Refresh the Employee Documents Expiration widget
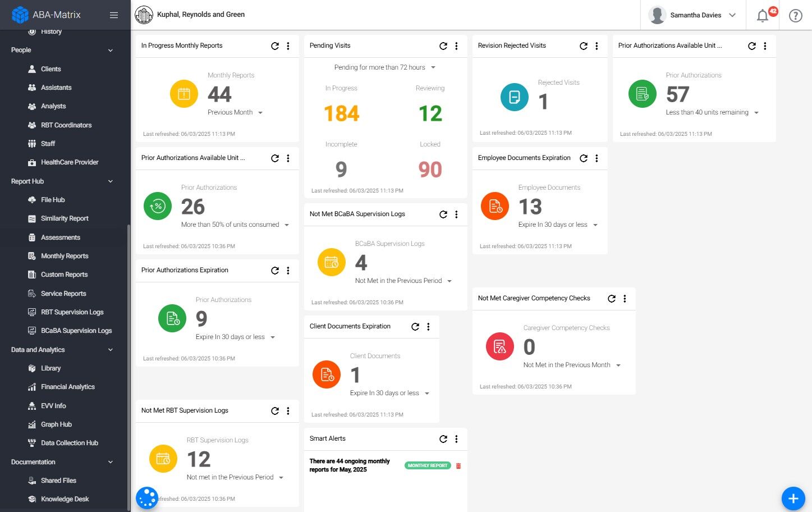Viewport: 812px width, 512px height. [x=584, y=158]
